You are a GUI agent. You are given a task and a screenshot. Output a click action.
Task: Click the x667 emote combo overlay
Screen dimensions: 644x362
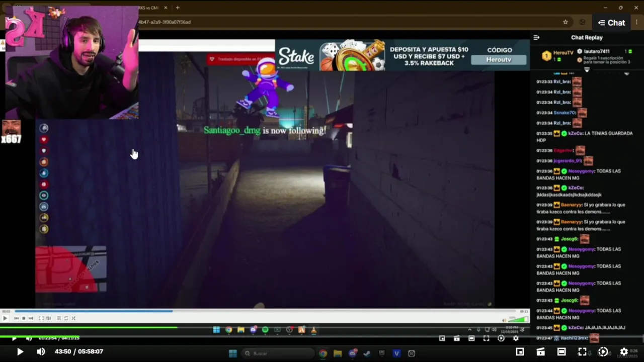coord(11,132)
